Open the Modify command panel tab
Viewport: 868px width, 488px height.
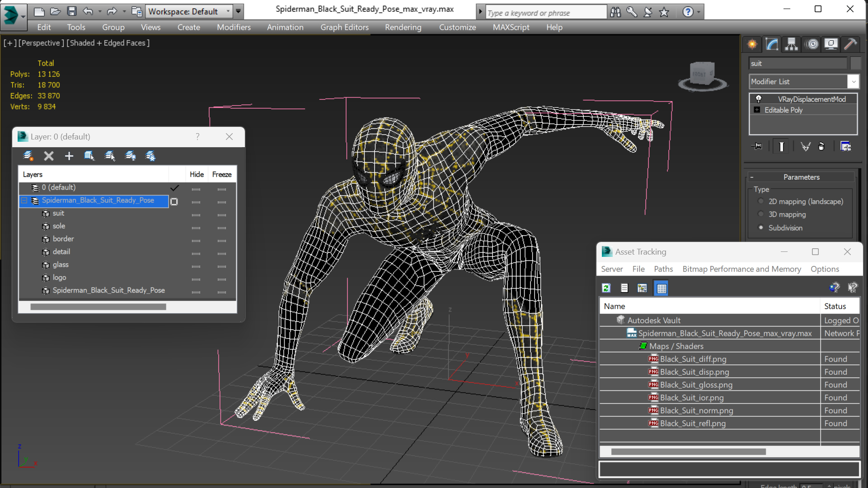pyautogui.click(x=772, y=44)
